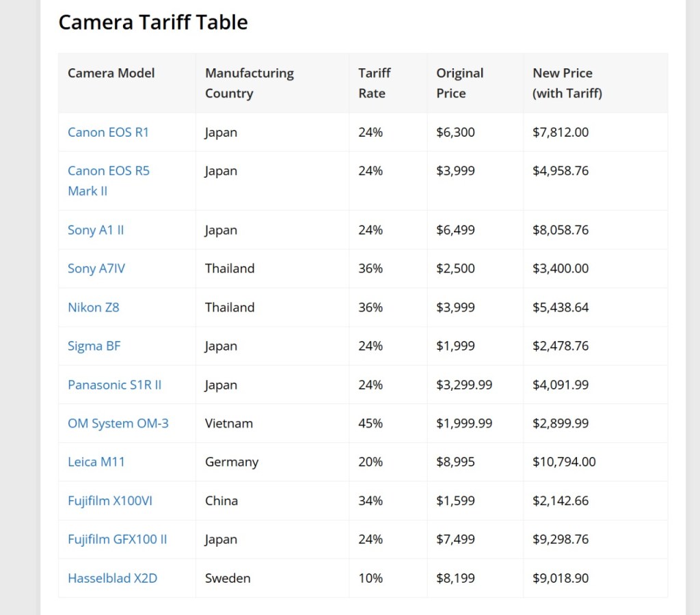Click the Sigma BF camera link
Screen dimensions: 700x615
pyautogui.click(x=94, y=346)
